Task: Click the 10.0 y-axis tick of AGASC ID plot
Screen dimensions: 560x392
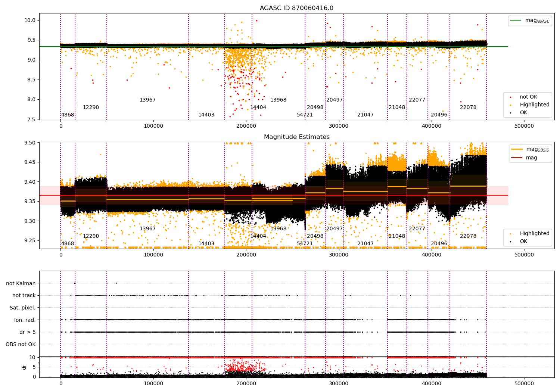Action: pos(30,21)
